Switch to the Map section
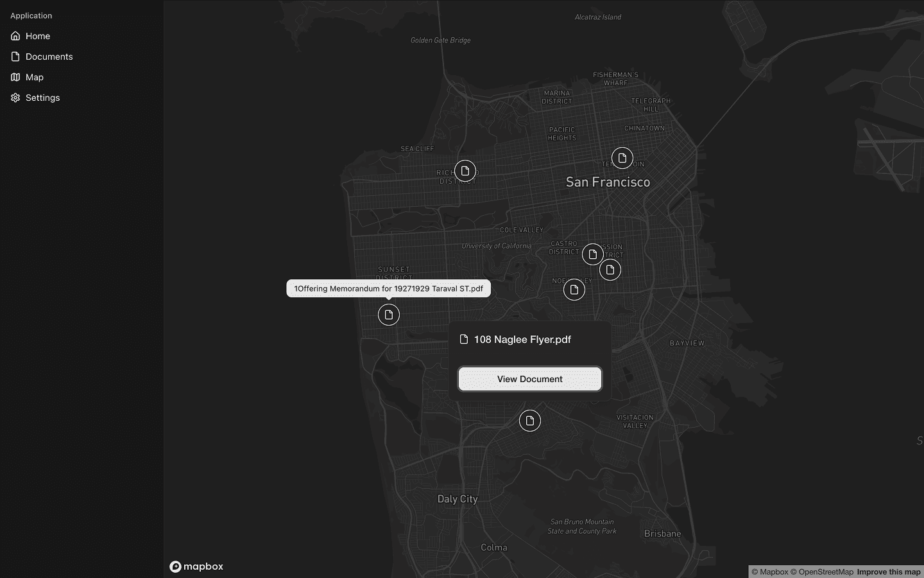The width and height of the screenshot is (924, 578). [x=34, y=77]
